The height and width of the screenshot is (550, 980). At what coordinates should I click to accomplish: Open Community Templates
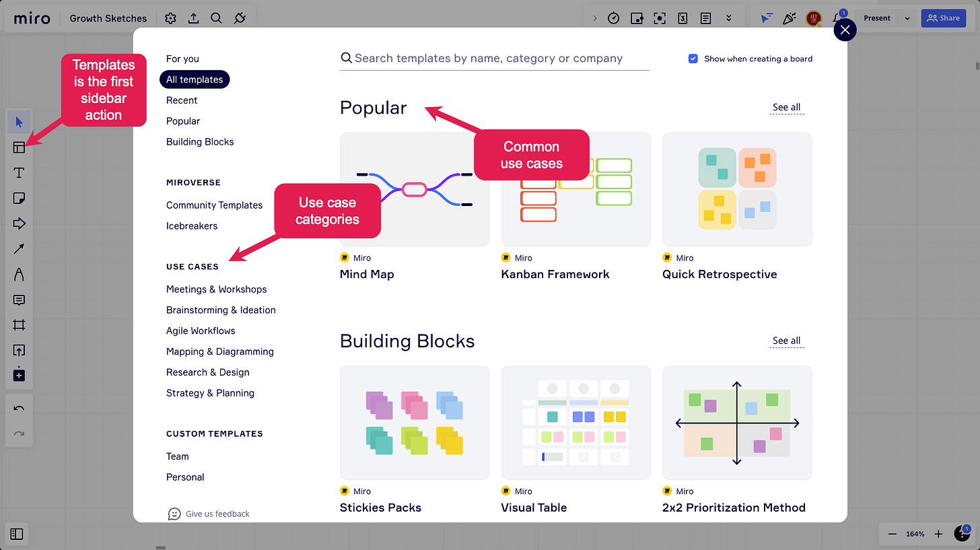pyautogui.click(x=214, y=205)
